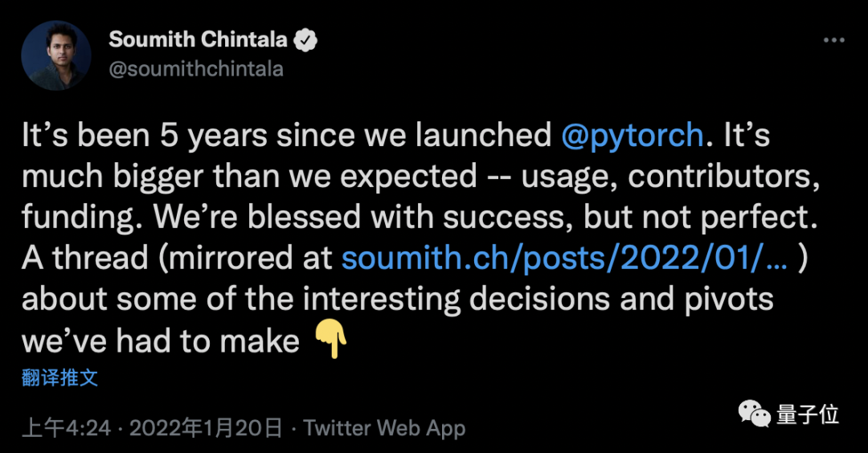Click the WeChat logo watermark
Image resolution: width=868 pixels, height=453 pixels.
755,414
